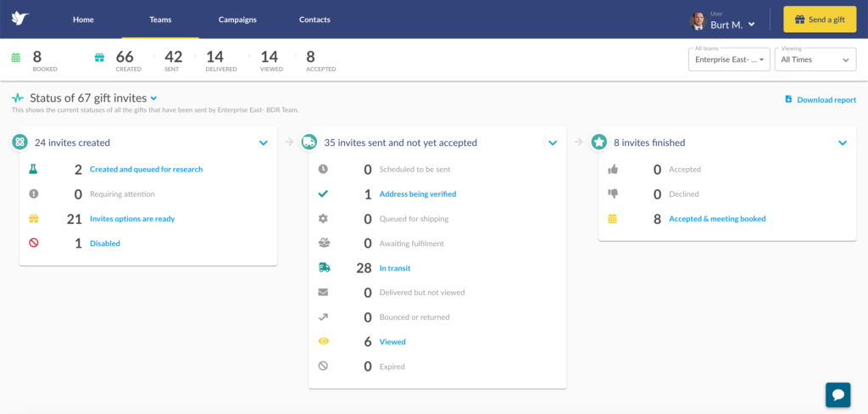The height and width of the screenshot is (414, 868).
Task: Collapse the 8 invites finished card
Action: [x=843, y=143]
